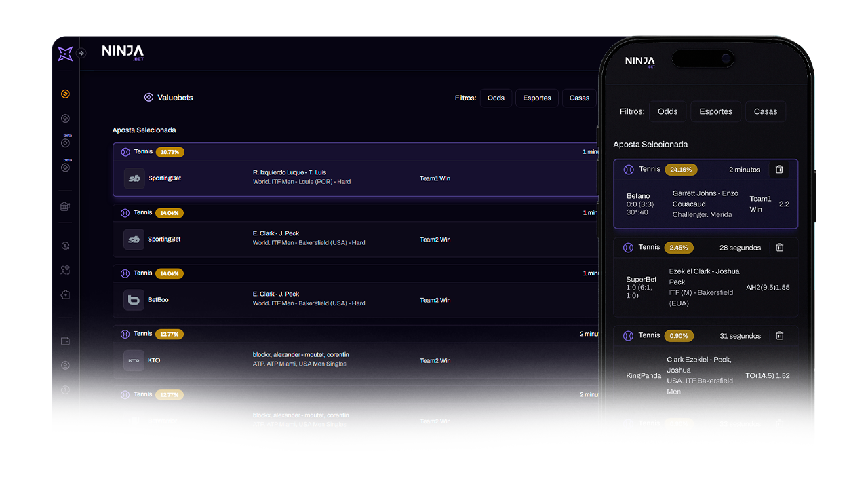Open the Casas filter on the phone
The height and width of the screenshot is (477, 868).
coord(766,111)
